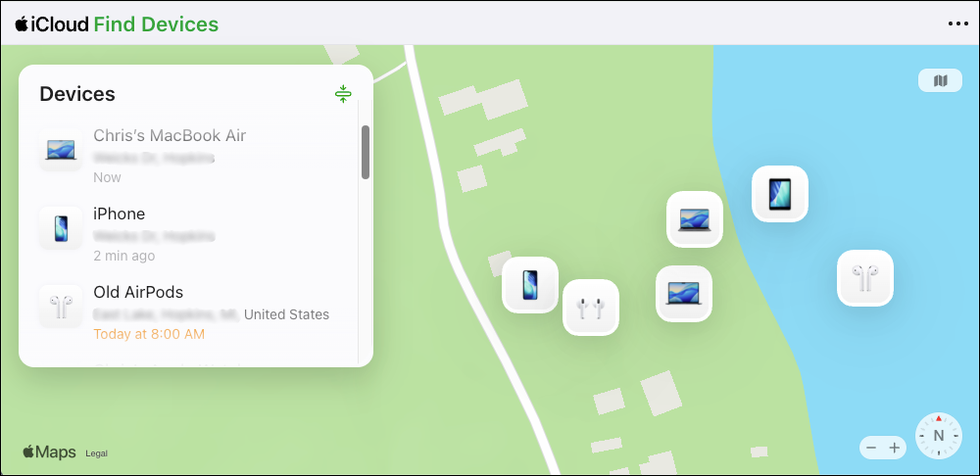Select the upper MacBook pin on the map
980x476 pixels.
(695, 219)
